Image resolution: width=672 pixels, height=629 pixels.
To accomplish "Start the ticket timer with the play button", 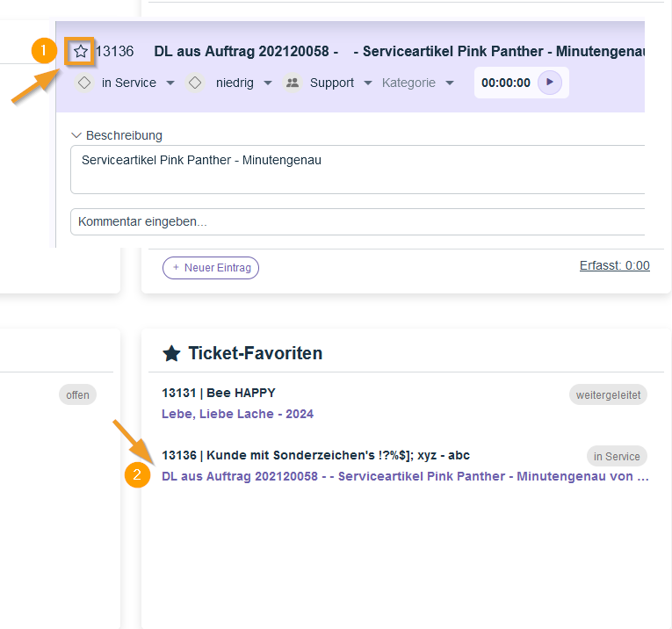I will (549, 83).
